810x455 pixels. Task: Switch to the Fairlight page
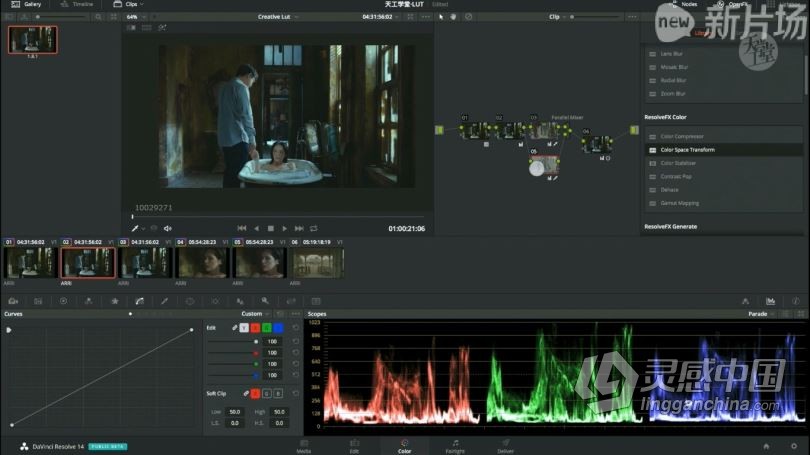coord(455,447)
